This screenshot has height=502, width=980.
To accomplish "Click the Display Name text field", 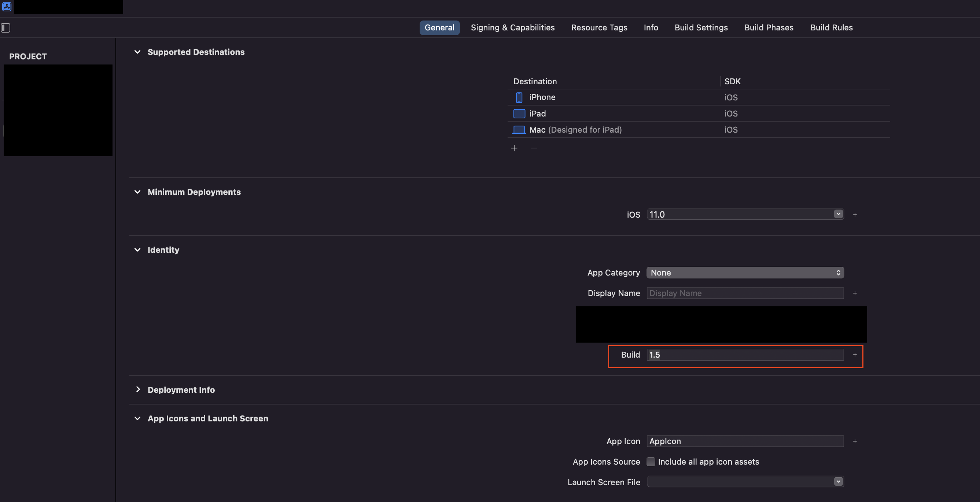I will click(x=745, y=293).
